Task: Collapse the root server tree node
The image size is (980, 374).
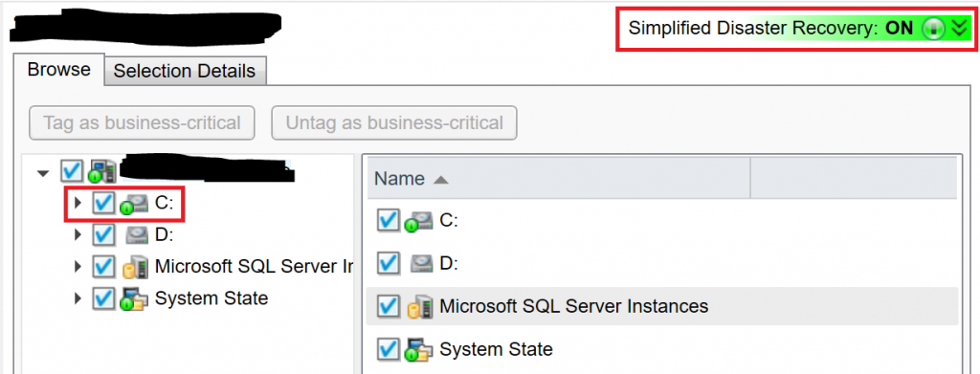Action: [x=42, y=172]
